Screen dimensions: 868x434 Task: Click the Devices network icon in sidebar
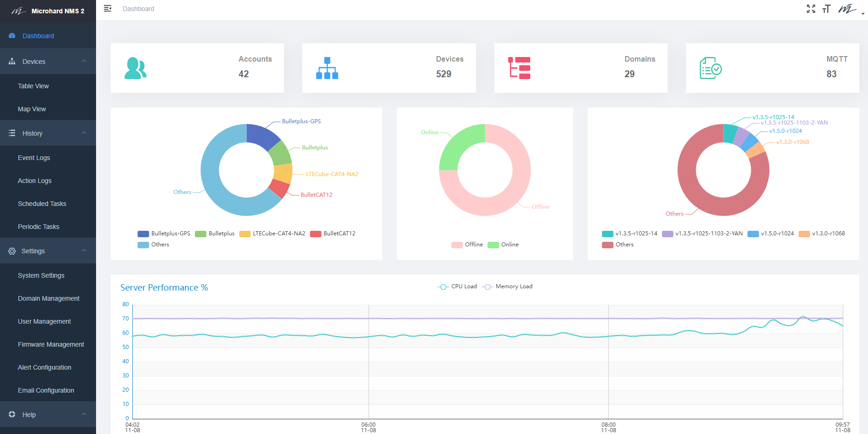coord(12,61)
